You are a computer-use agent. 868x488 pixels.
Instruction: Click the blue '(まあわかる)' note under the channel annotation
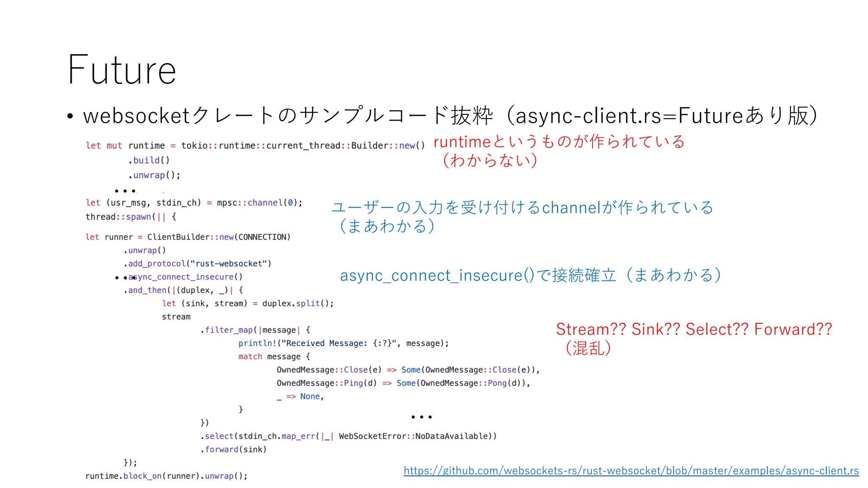pos(387,226)
